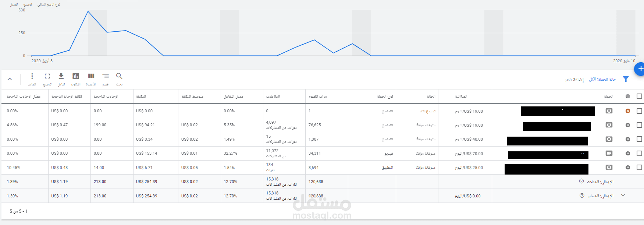Open the removed campaign's red status dropdown
644x225 pixels.
coord(628,111)
